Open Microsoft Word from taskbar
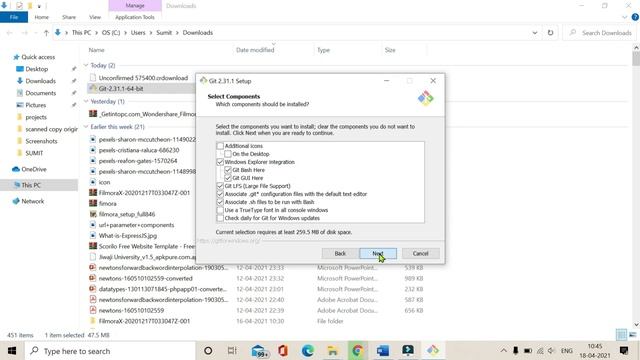Viewport: 640px width, 360px height. (x=383, y=351)
